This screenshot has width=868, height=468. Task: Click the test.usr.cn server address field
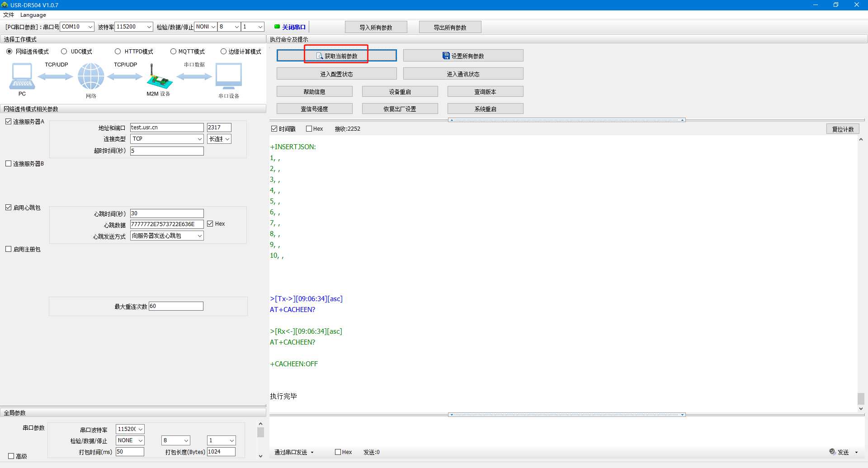click(167, 128)
